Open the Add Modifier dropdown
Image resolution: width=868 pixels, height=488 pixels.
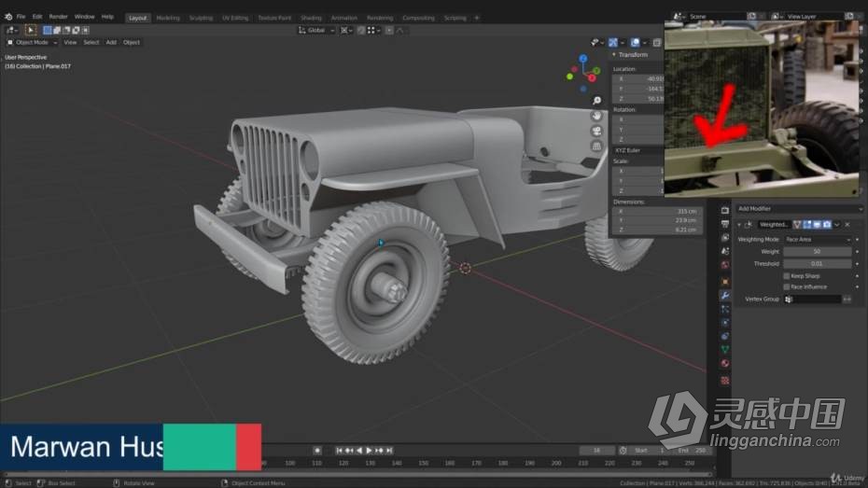point(799,209)
